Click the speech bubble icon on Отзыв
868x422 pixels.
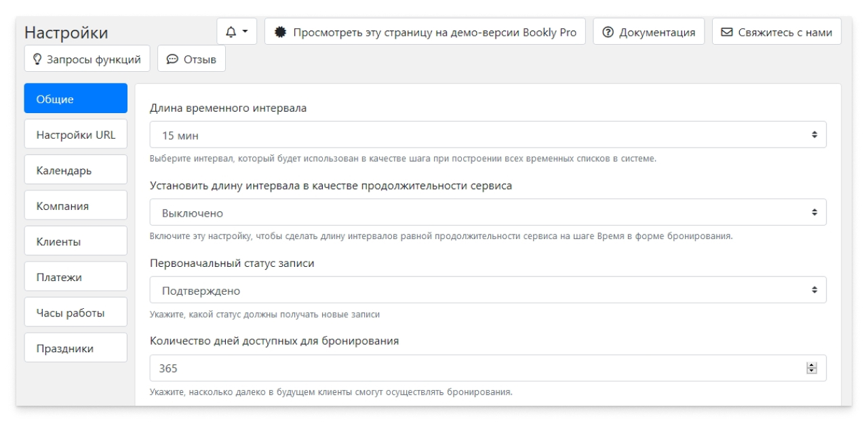(173, 60)
